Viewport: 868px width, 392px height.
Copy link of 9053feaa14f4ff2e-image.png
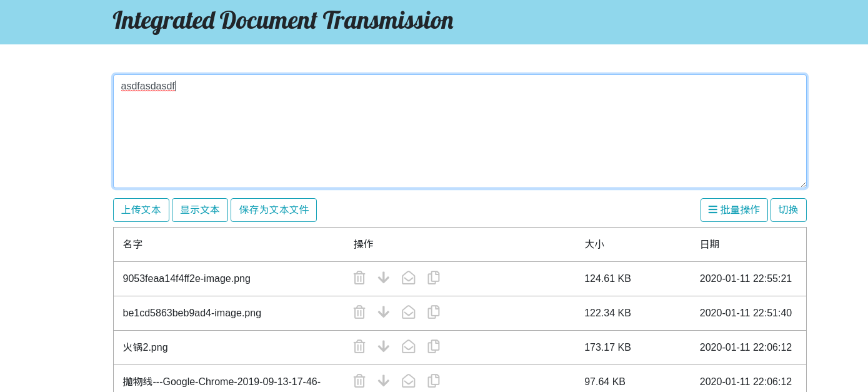tap(434, 278)
